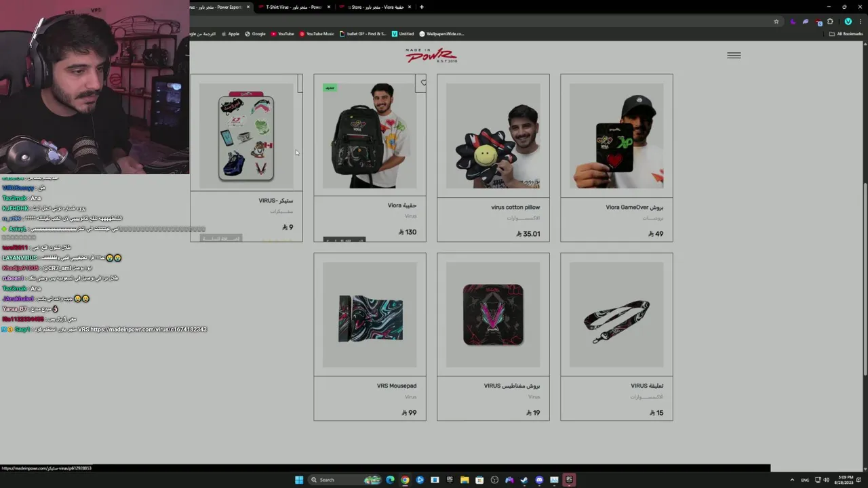The width and height of the screenshot is (868, 488).
Task: Click the 'VRS Mousepad' product title
Action: pos(397,386)
